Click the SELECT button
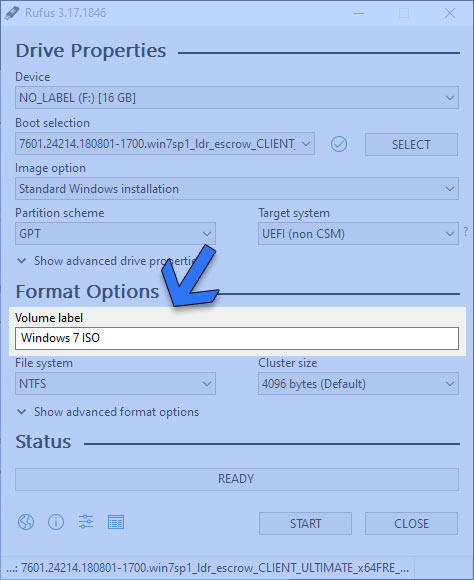The width and height of the screenshot is (474, 580). click(411, 144)
